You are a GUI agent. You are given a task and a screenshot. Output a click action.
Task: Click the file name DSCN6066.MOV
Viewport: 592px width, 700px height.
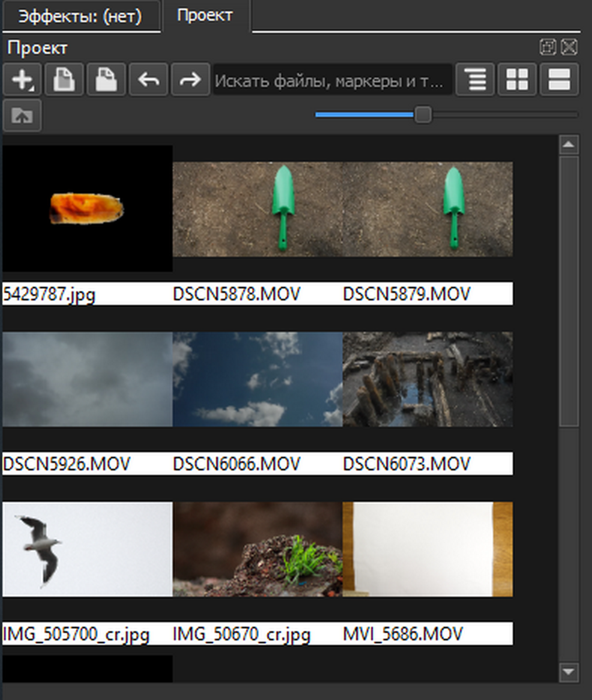(237, 464)
